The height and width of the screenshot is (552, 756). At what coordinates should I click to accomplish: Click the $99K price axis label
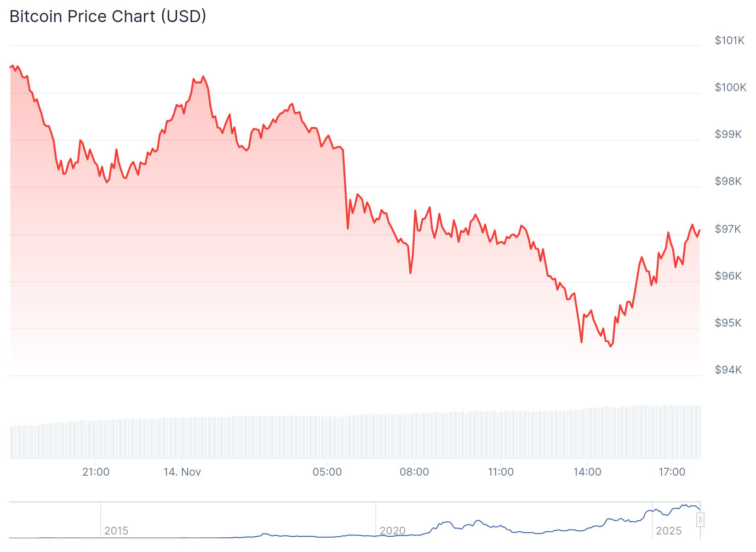[728, 134]
